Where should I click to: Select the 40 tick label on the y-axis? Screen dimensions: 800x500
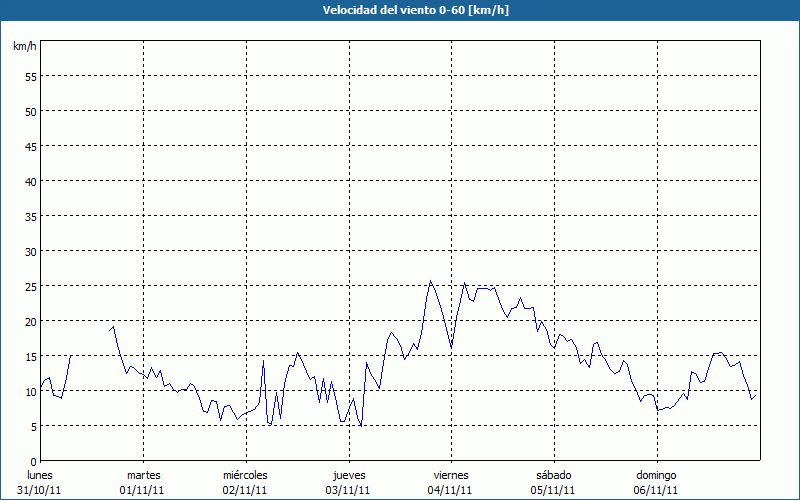click(31, 181)
